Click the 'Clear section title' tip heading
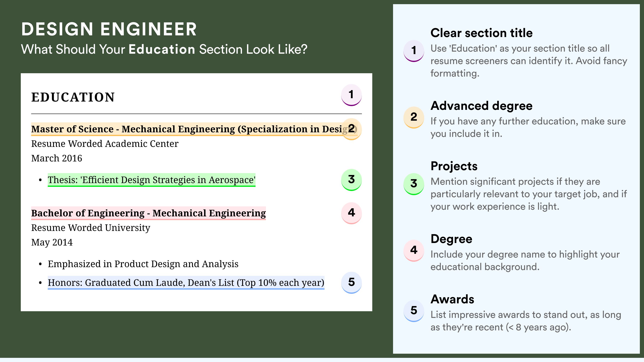 [x=482, y=33]
